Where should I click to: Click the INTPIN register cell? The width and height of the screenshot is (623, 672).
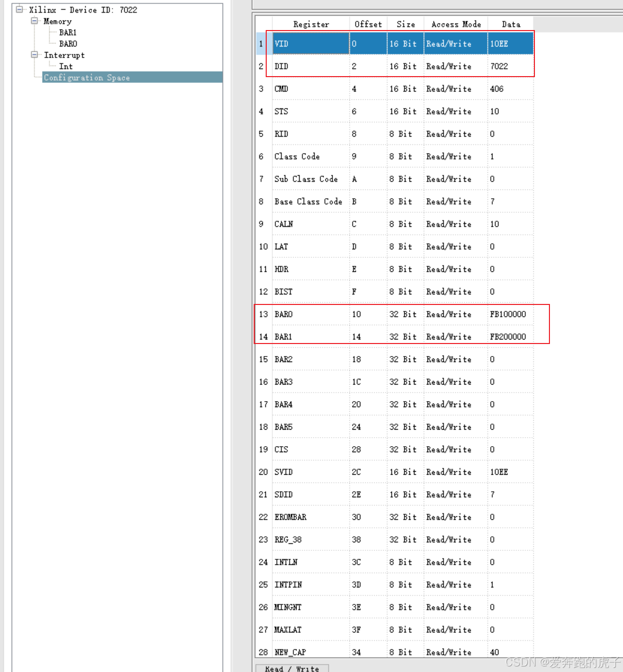point(311,584)
